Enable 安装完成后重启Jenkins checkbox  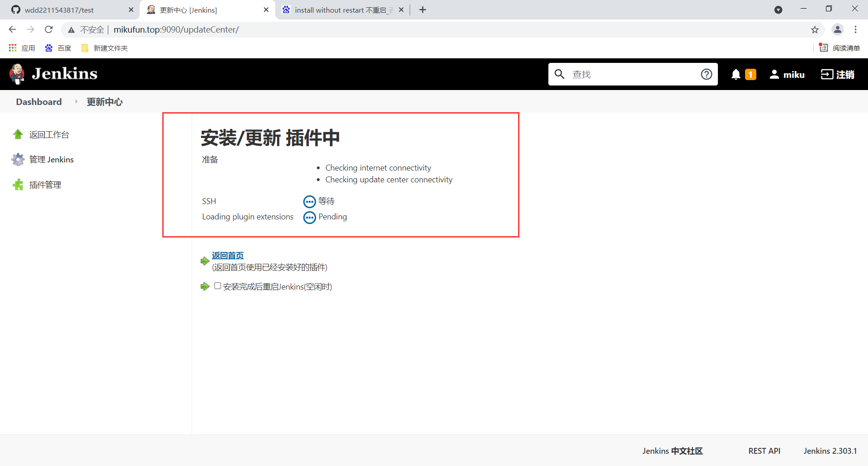pyautogui.click(x=217, y=286)
